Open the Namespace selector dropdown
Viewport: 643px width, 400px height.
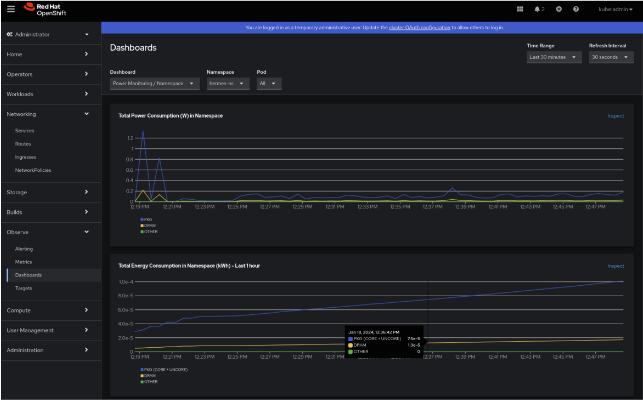point(228,83)
